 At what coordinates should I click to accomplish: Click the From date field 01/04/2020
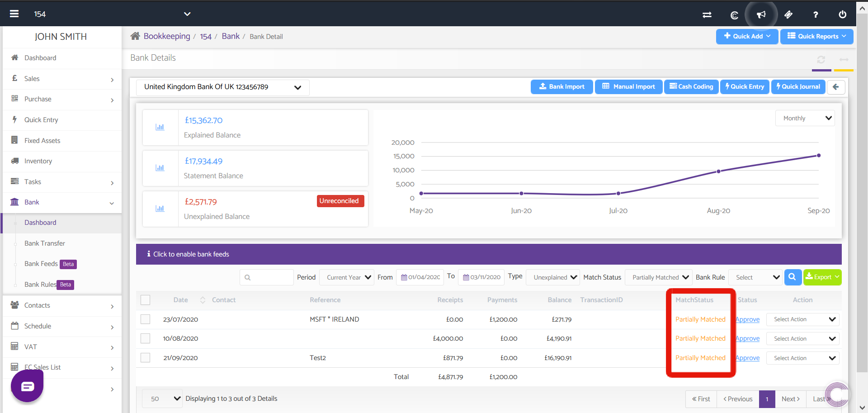pos(420,277)
